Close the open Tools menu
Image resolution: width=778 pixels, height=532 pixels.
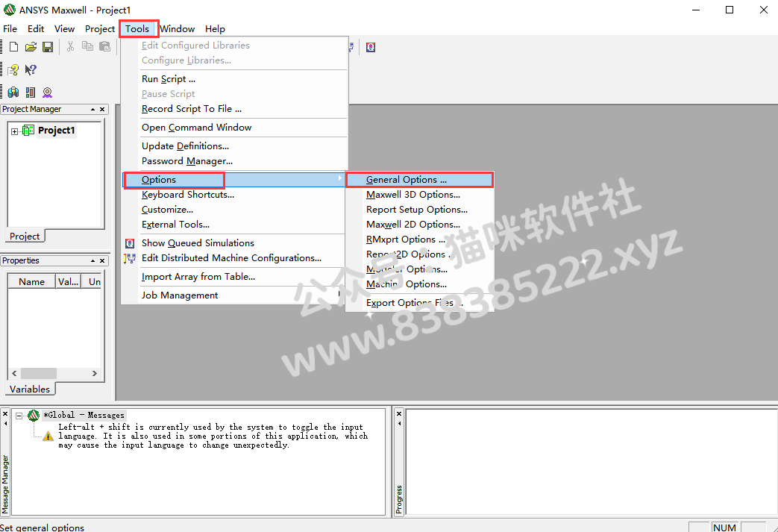coord(137,29)
